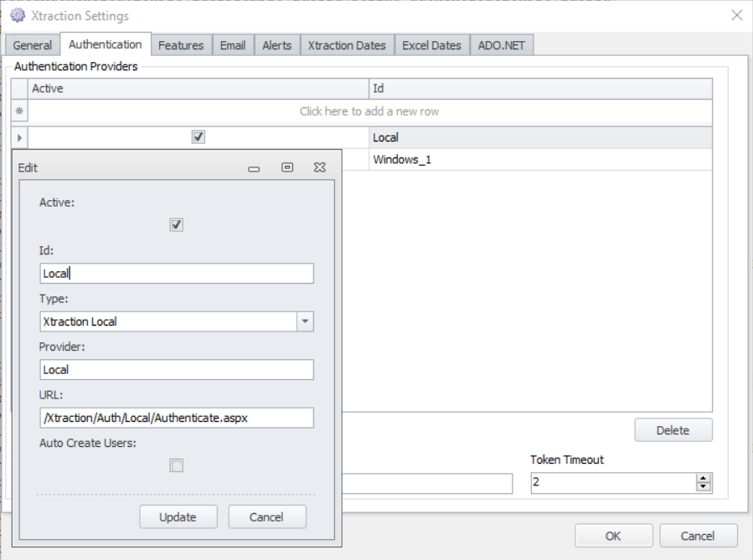Decrease Token Timeout with down arrow
Screen dimensions: 753x560
704,487
